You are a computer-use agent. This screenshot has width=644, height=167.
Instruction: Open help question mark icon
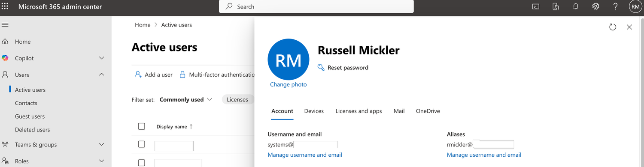point(616,6)
